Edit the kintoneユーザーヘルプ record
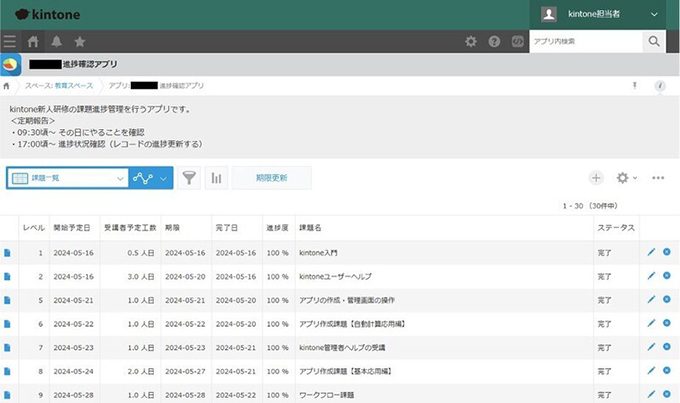 coord(651,276)
